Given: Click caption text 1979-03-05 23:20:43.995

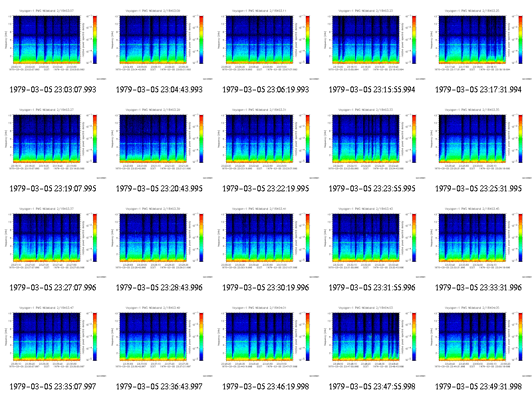Looking at the screenshot, I should (159, 189).
